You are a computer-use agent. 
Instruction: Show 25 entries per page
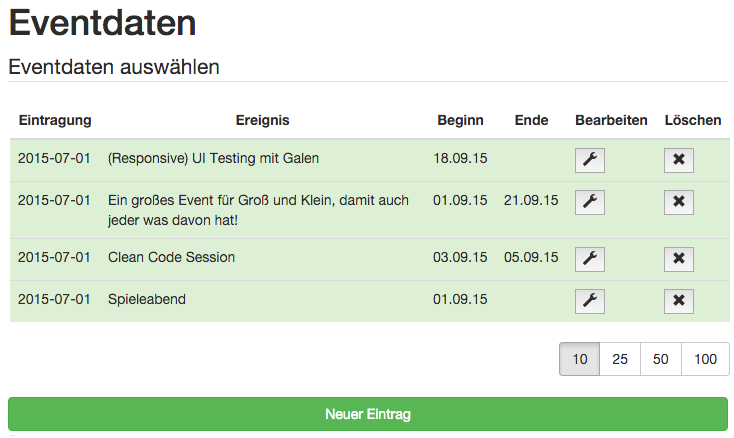[x=620, y=359]
